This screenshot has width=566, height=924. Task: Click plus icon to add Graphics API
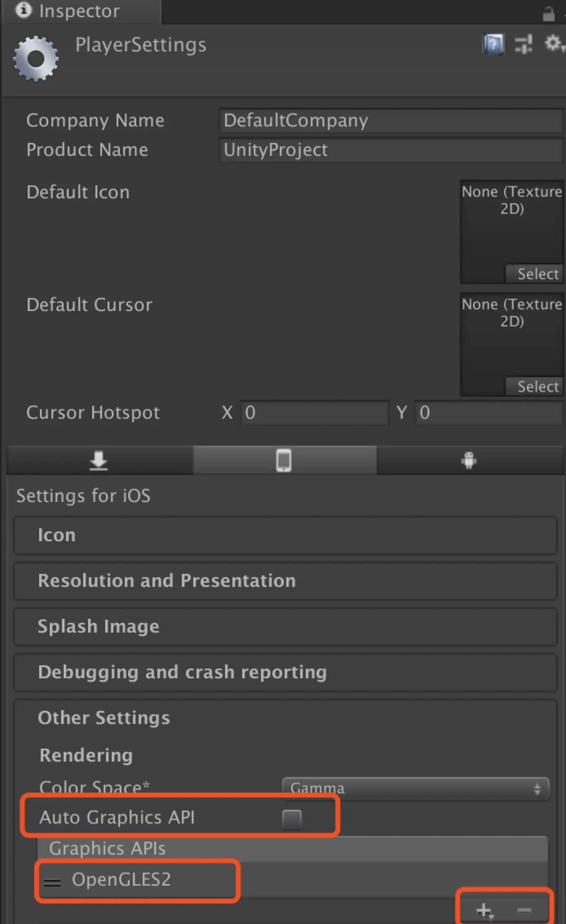484,910
